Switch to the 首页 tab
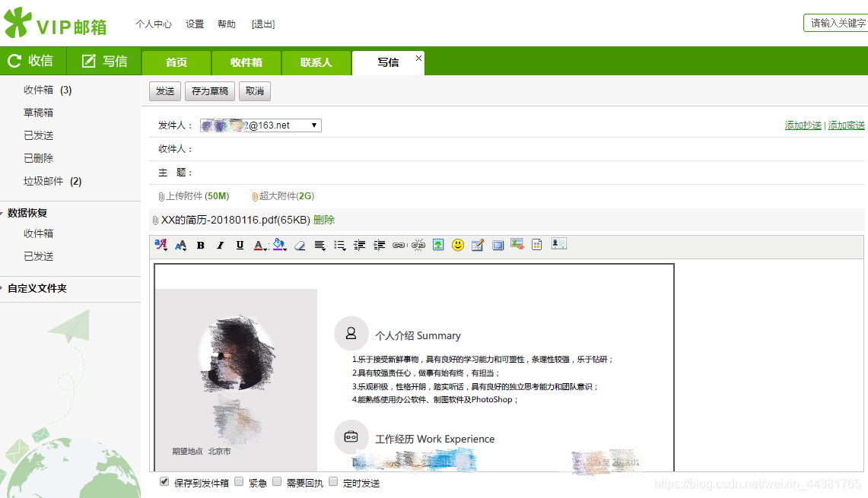The image size is (868, 498). (x=176, y=62)
